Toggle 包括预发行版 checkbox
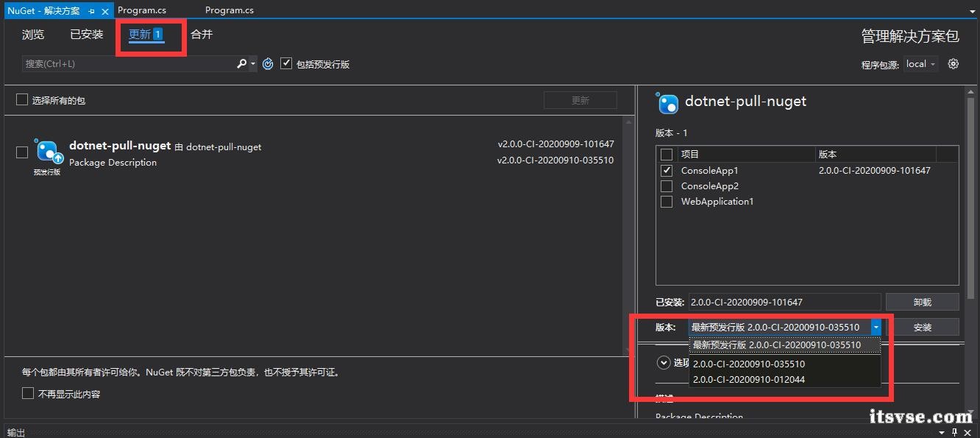 286,64
